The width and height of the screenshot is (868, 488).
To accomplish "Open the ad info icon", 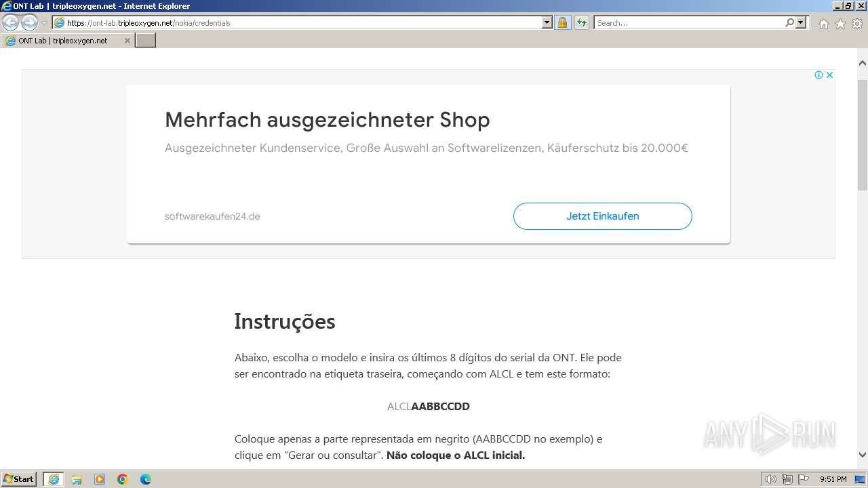I will pos(818,75).
